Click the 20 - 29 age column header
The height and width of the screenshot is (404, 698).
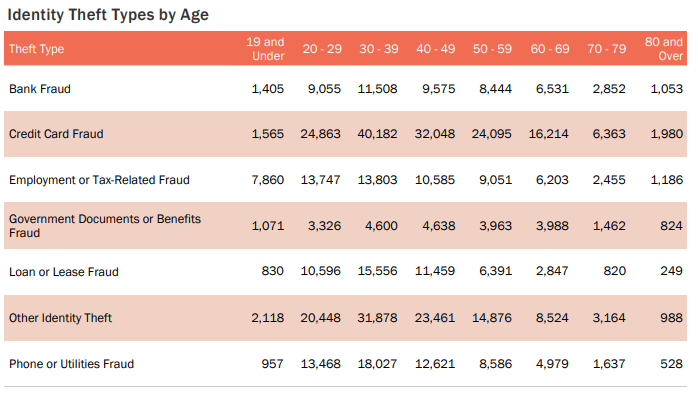coord(322,49)
